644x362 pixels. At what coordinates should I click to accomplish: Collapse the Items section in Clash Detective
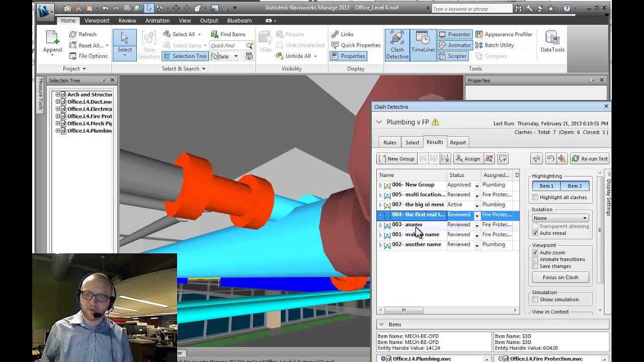tap(381, 324)
